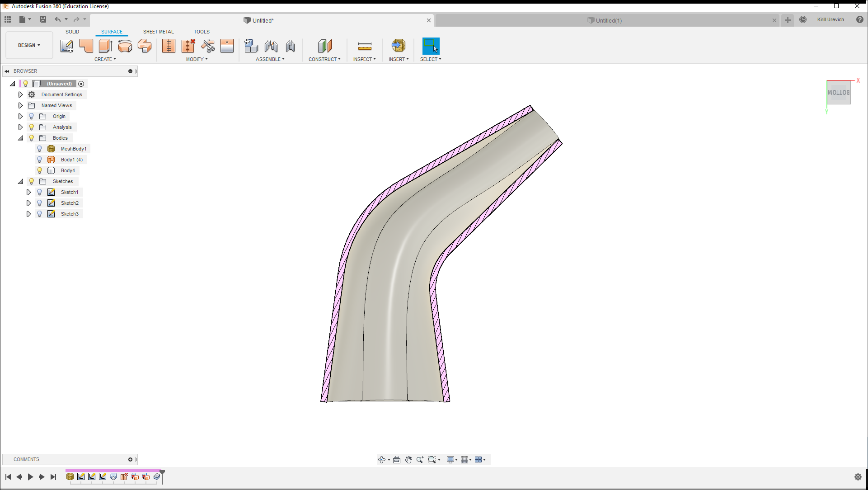Image resolution: width=868 pixels, height=490 pixels.
Task: Click the Save icon in the top bar
Action: click(43, 19)
